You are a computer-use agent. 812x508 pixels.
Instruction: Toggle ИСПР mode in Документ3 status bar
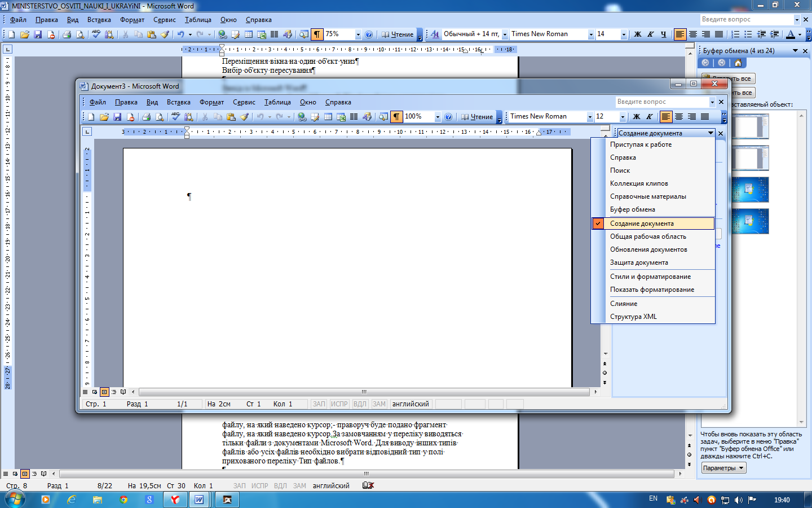(339, 404)
